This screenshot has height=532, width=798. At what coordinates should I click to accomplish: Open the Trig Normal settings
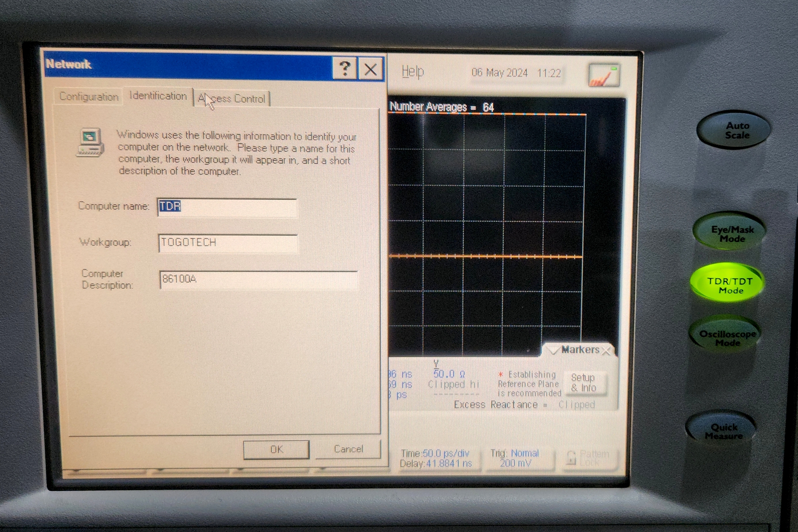(x=515, y=458)
